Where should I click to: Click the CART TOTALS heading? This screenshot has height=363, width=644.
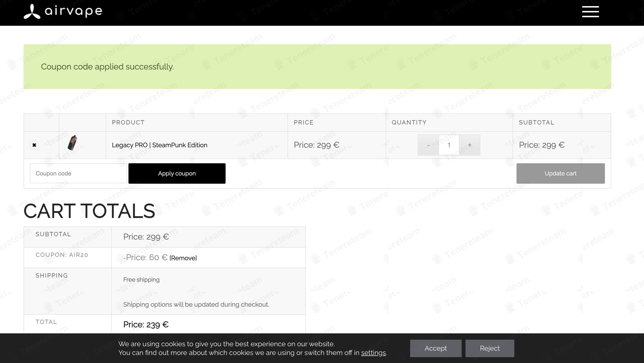pos(89,211)
